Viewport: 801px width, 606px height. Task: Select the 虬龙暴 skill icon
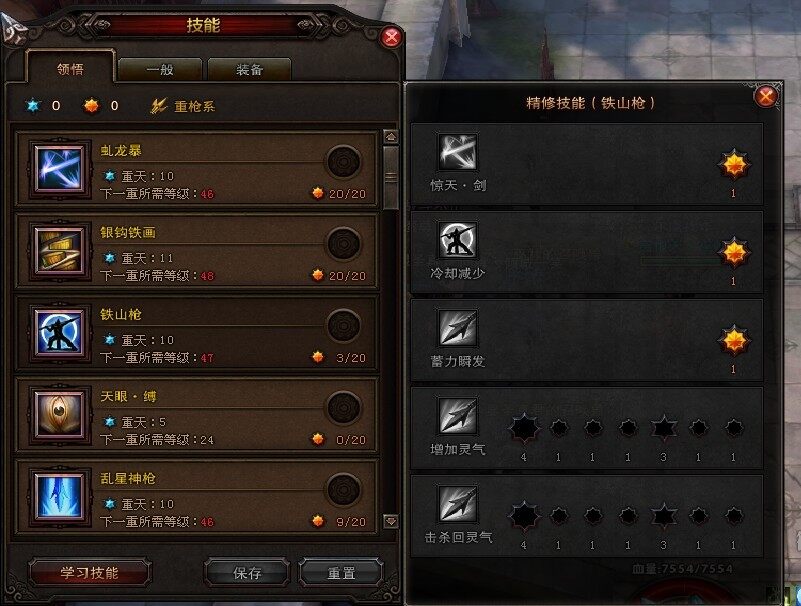(x=60, y=168)
